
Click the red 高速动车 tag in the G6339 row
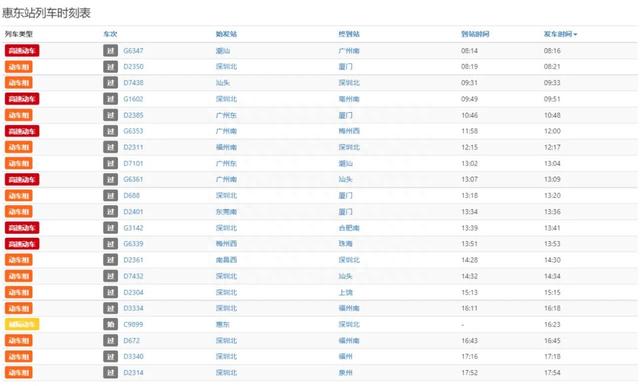[x=22, y=244]
